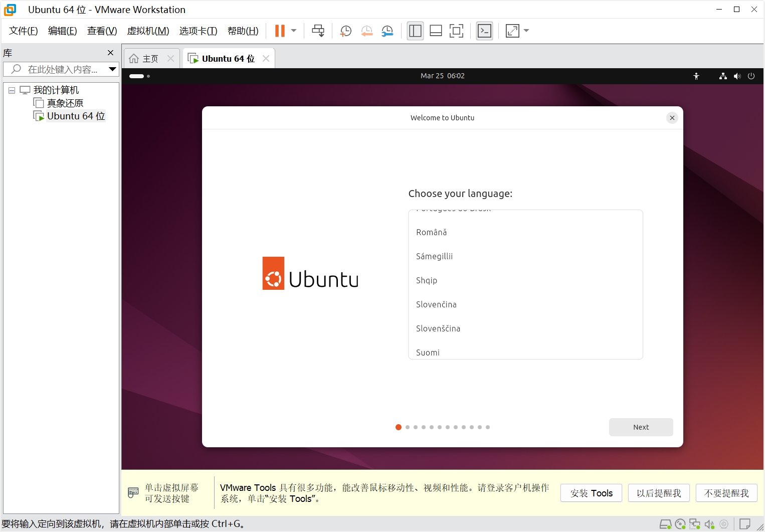765x532 pixels.
Task: Click the network adapter status icon
Action: point(694,524)
